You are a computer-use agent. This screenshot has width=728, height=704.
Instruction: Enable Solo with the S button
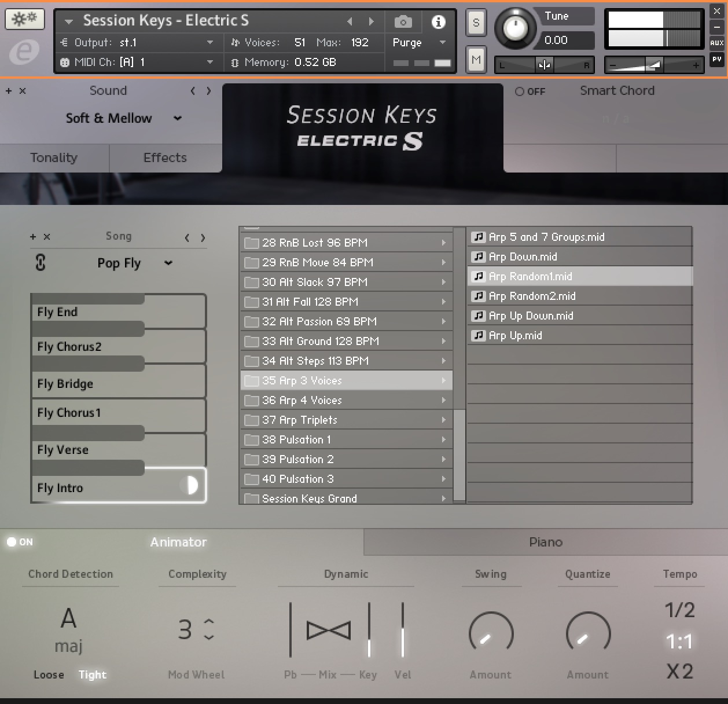(x=476, y=22)
